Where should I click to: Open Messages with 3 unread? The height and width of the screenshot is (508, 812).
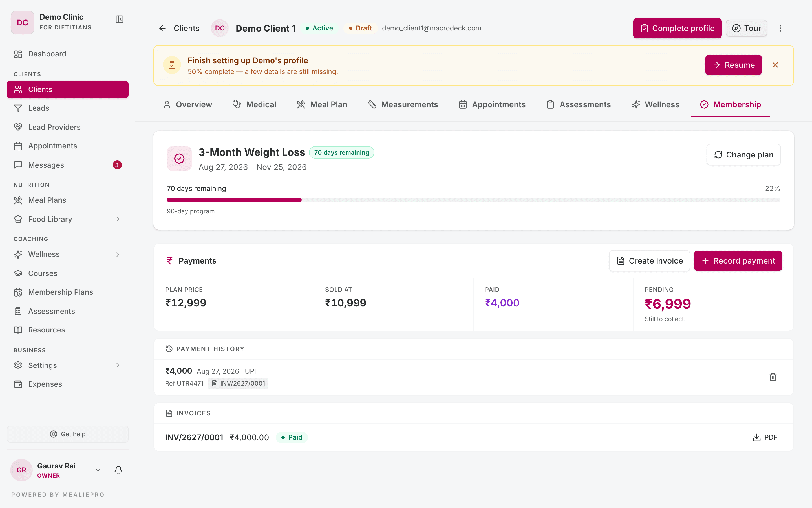point(67,165)
